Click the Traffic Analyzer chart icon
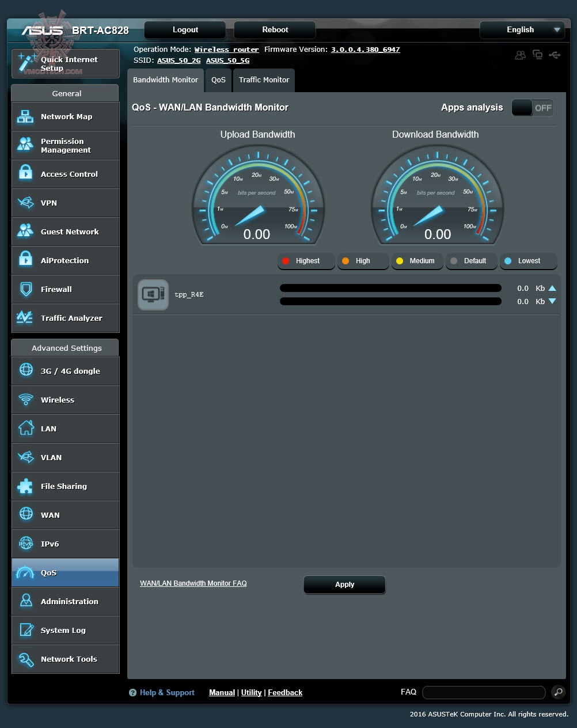 click(x=25, y=317)
